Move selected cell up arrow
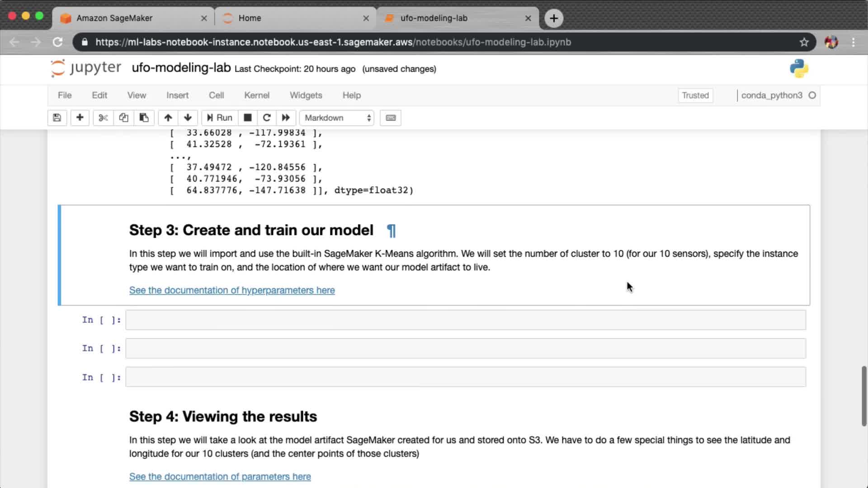The image size is (868, 488). coord(168,118)
